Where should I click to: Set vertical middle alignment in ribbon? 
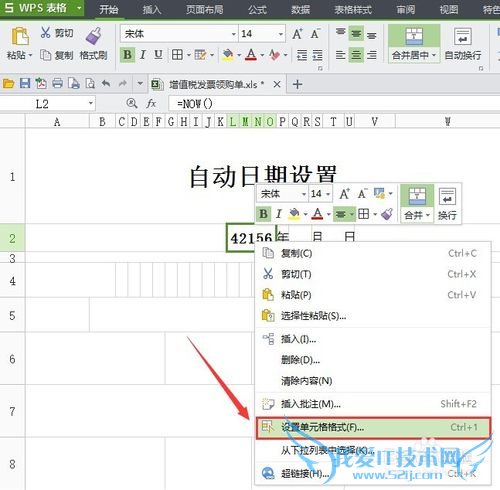coord(356,34)
